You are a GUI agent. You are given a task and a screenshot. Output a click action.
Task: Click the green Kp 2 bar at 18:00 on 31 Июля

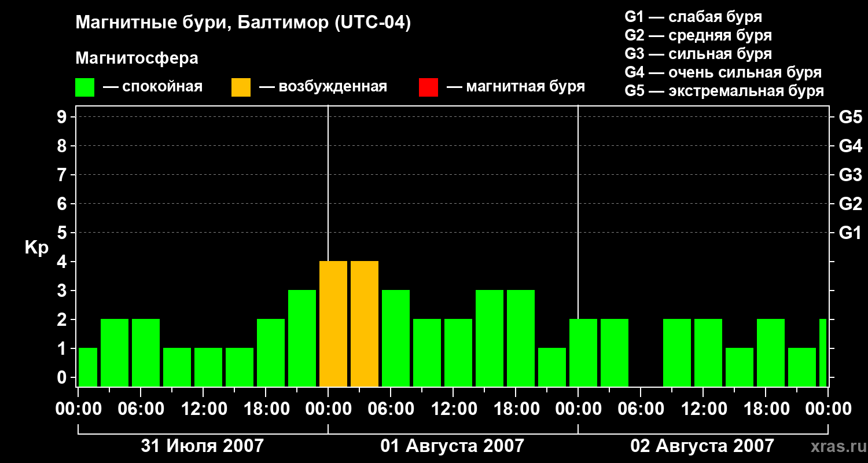[x=271, y=352]
